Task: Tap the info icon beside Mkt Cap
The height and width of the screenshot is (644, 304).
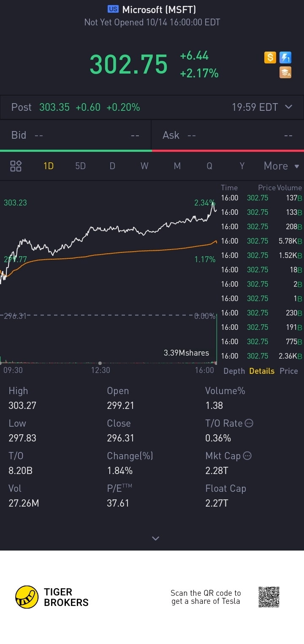Action: [247, 455]
